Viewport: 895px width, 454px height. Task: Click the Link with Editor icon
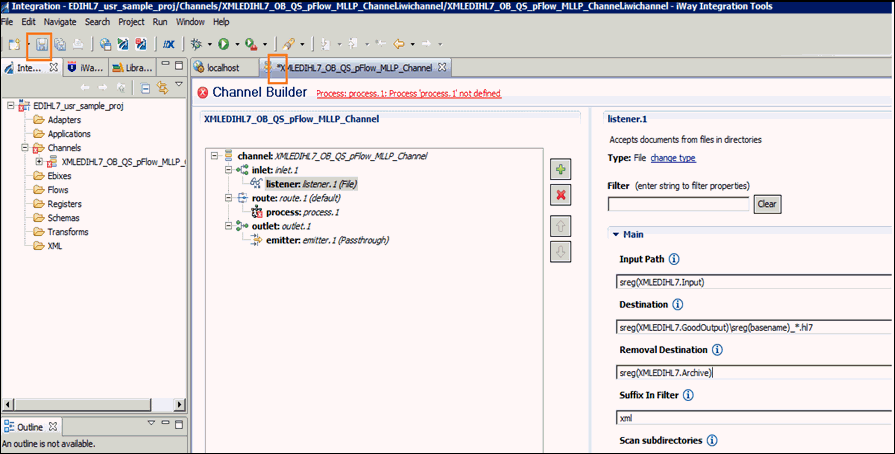coord(163,88)
